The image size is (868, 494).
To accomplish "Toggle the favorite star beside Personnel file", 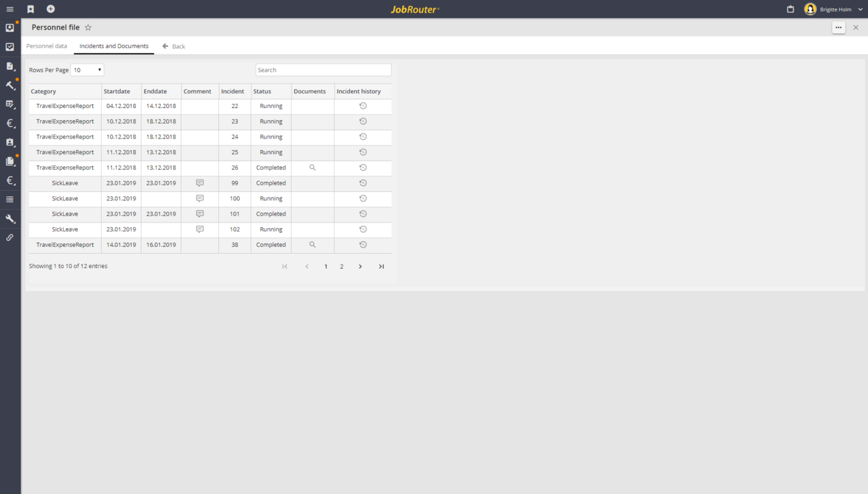I will pos(87,27).
